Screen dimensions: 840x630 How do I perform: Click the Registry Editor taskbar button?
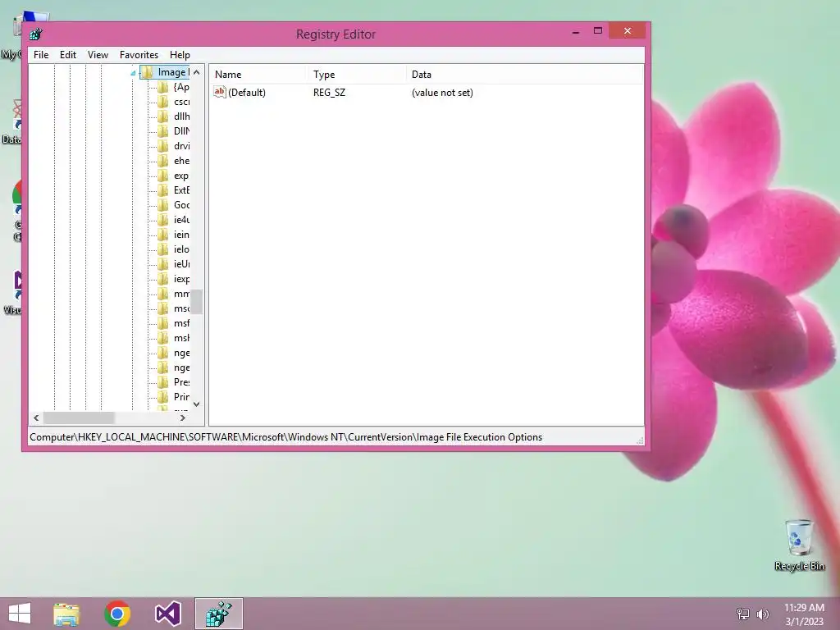pos(218,614)
